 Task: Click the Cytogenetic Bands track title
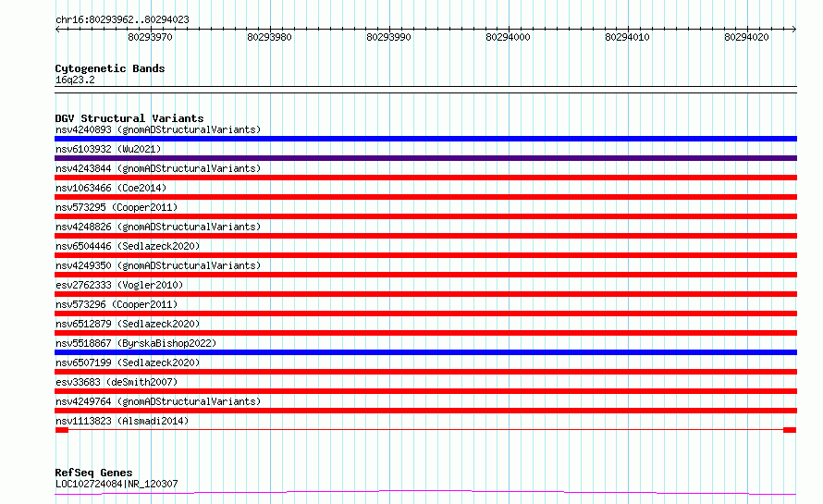pos(110,68)
